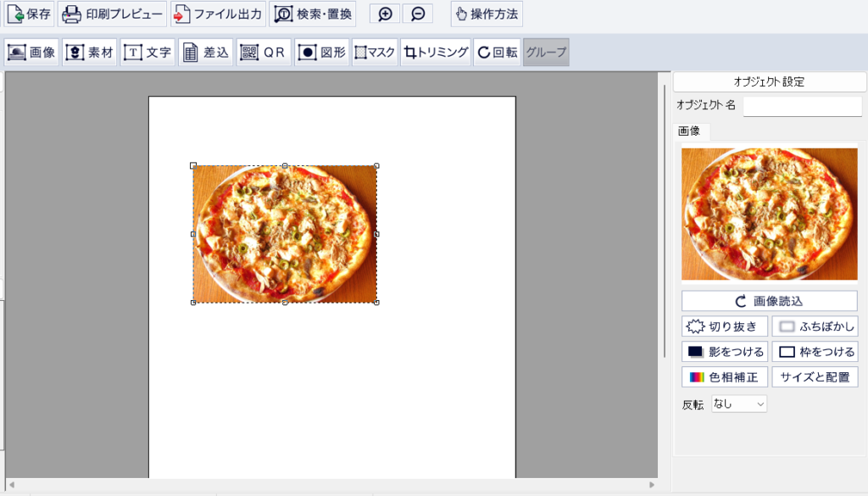Zoom out with the minus magnifier icon
868x496 pixels.
click(418, 14)
